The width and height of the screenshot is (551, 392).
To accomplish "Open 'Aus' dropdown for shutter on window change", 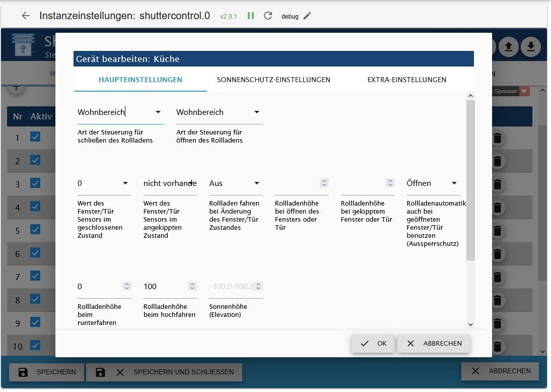I will click(235, 183).
